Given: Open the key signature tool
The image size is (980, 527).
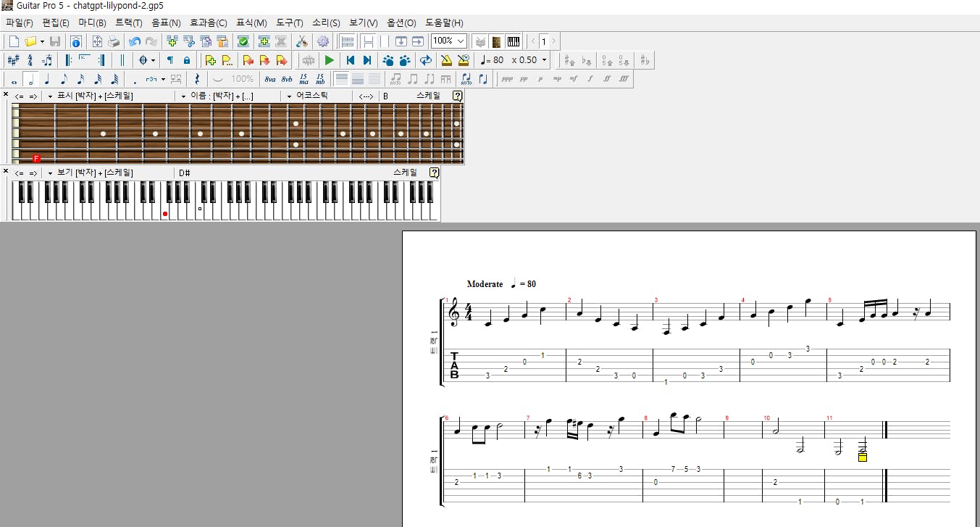Looking at the screenshot, I should (13, 60).
